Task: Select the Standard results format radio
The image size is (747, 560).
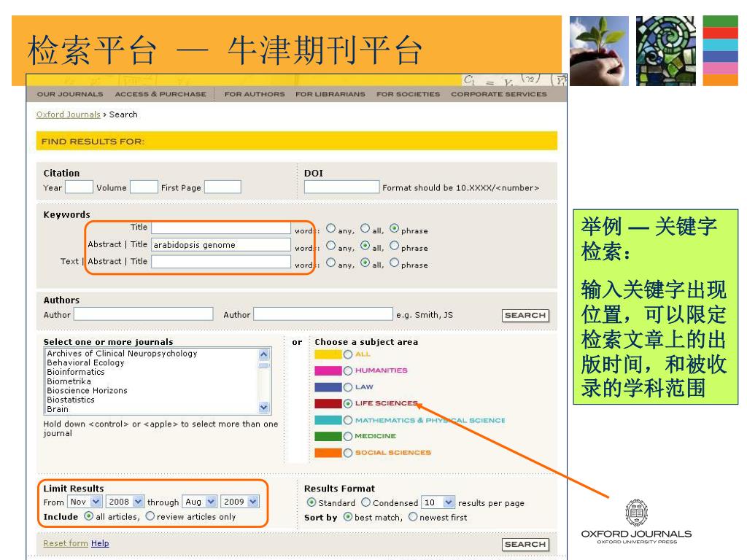Action: [311, 502]
